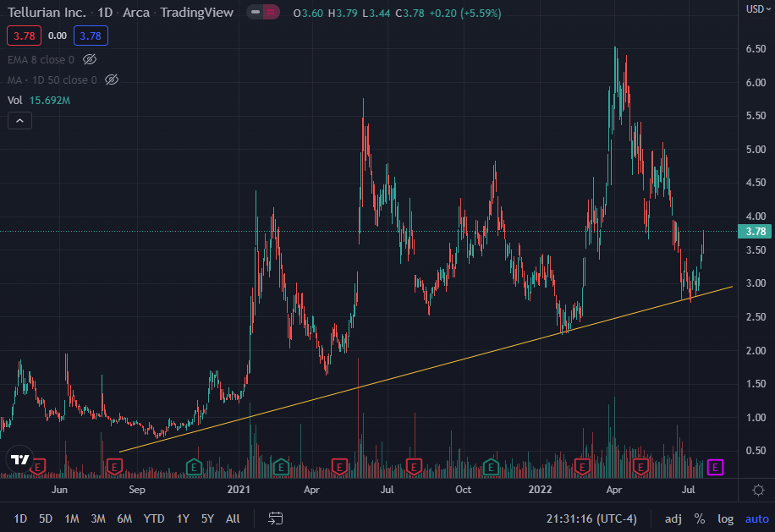Click the MA 1D 50 close legend label
This screenshot has width=775, height=532.
(52, 80)
